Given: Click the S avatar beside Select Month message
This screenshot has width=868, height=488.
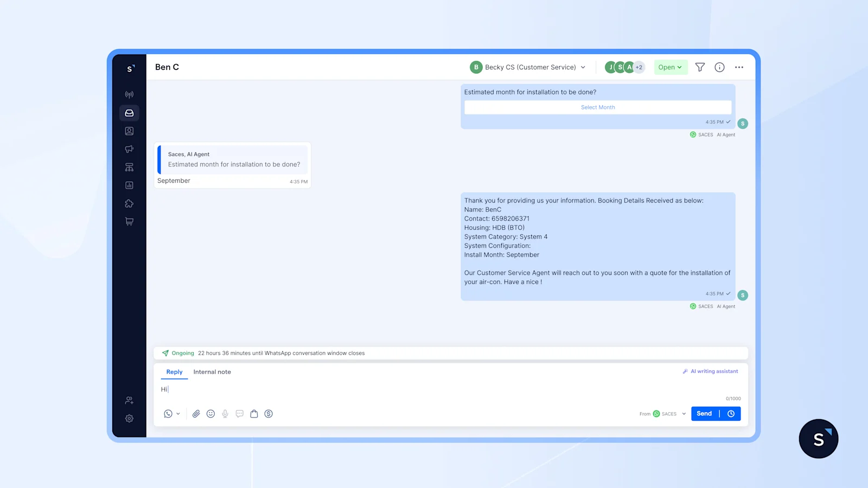Looking at the screenshot, I should click(x=743, y=124).
